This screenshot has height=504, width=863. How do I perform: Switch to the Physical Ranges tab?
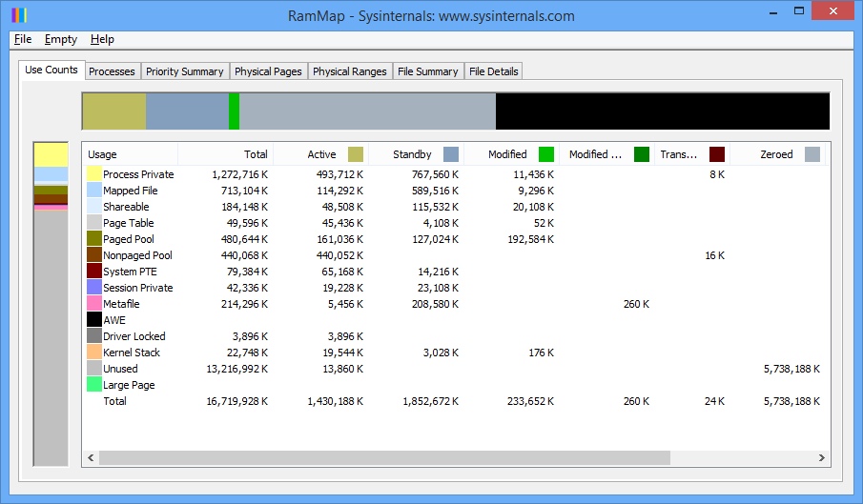[x=350, y=71]
